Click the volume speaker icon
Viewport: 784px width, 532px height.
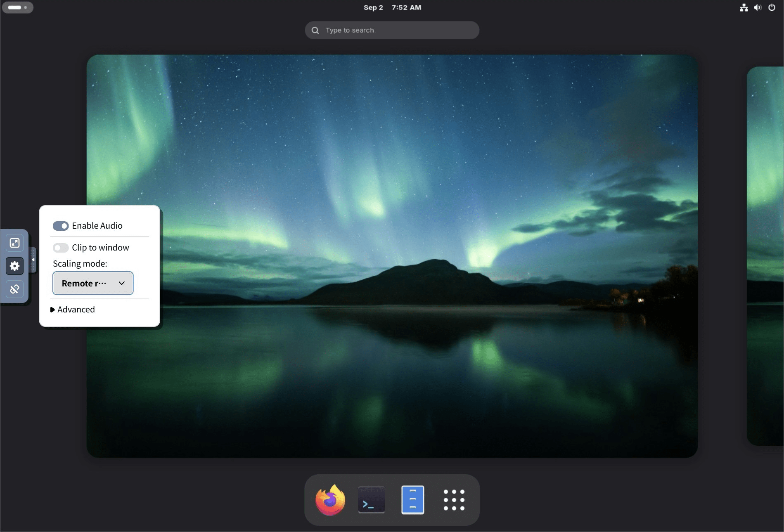758,7
